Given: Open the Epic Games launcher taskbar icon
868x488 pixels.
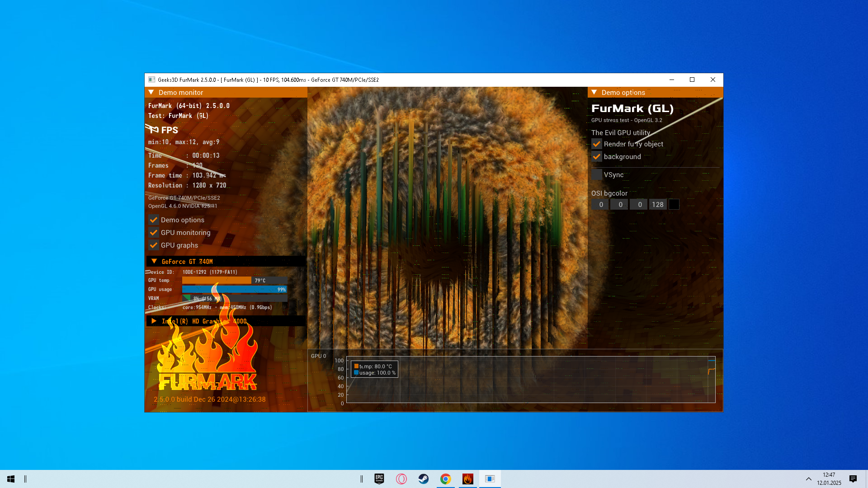Looking at the screenshot, I should click(x=379, y=479).
